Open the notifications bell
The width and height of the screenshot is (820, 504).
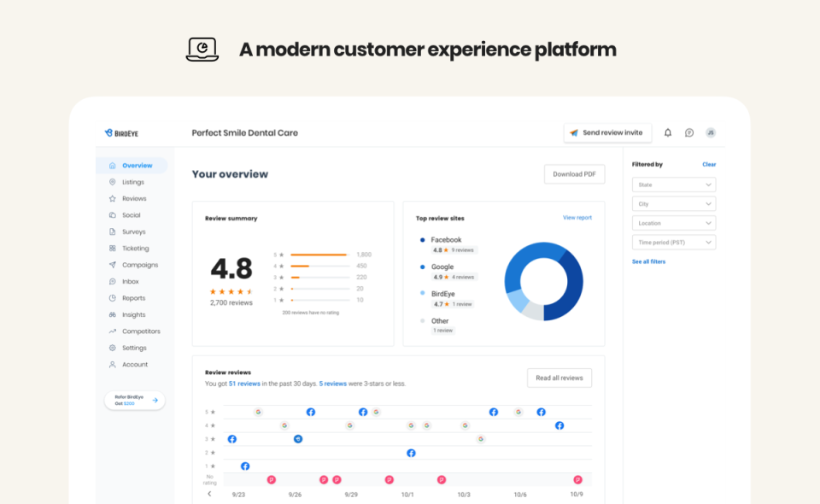668,132
